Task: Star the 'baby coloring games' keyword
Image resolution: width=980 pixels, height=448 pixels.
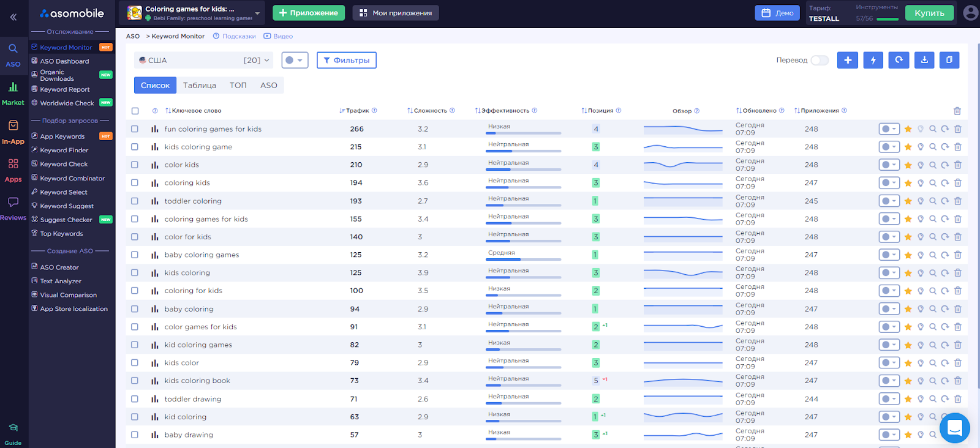Action: point(908,255)
